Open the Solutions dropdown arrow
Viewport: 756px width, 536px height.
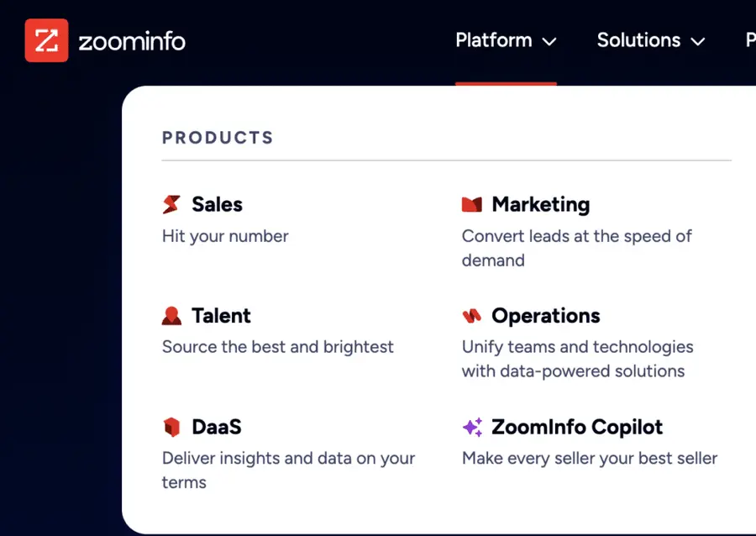tap(698, 41)
